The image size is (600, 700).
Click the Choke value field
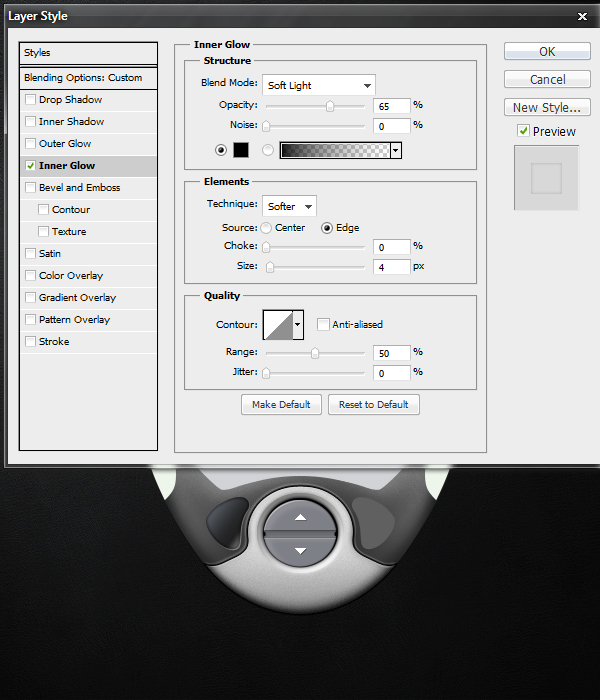click(x=392, y=247)
